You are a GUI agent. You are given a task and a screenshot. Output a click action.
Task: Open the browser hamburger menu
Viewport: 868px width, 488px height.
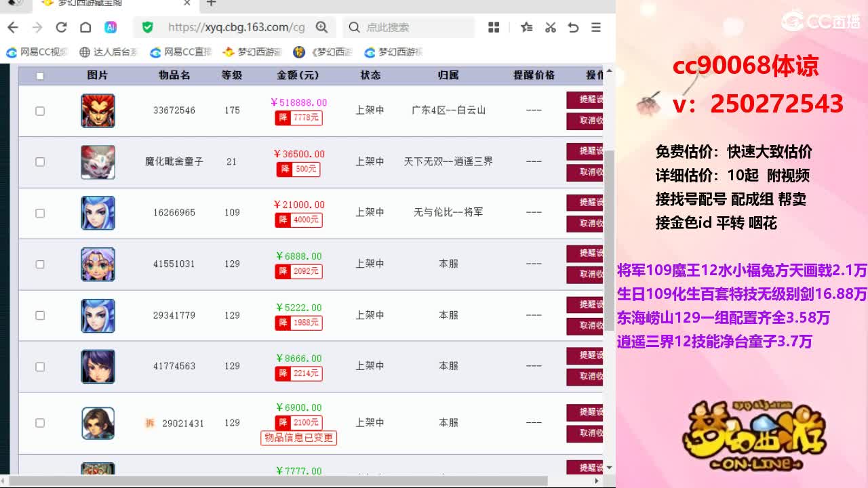pos(596,27)
